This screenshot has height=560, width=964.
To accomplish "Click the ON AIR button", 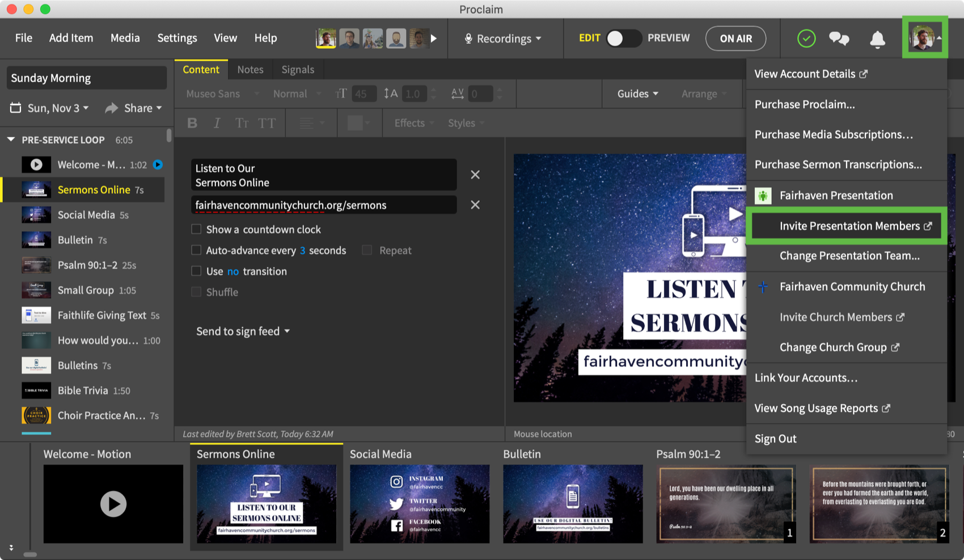I will [x=736, y=39].
